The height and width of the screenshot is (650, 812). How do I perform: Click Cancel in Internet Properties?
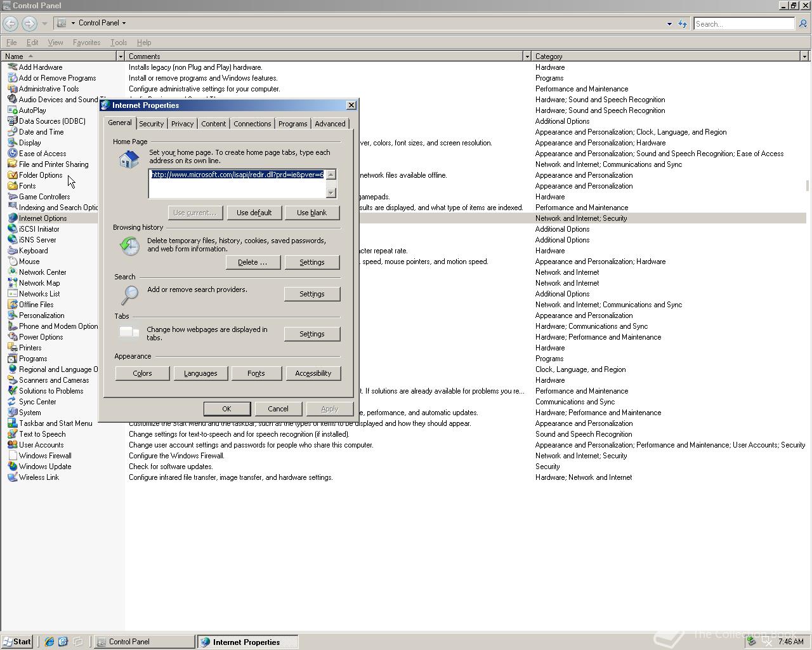coord(278,409)
